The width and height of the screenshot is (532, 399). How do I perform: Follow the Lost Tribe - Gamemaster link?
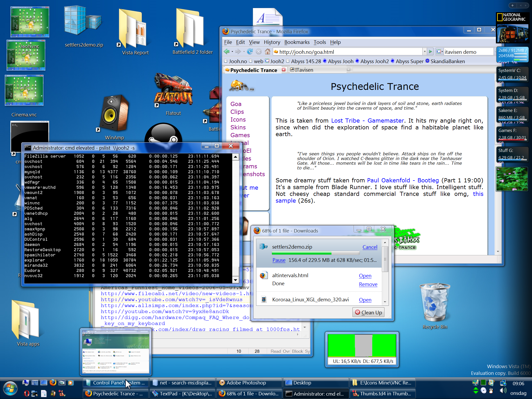coord(367,121)
